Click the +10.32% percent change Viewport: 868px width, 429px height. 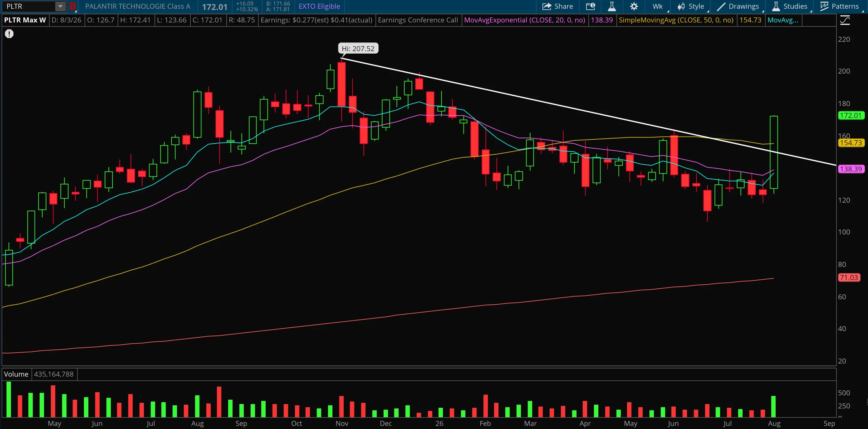[247, 9]
